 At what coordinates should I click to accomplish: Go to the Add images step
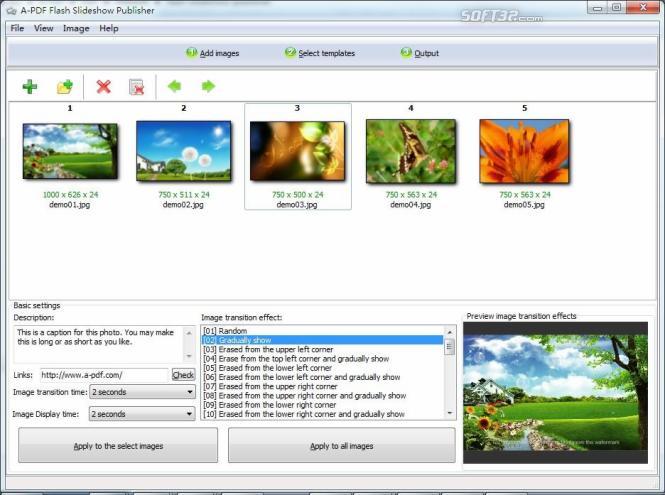coord(219,53)
